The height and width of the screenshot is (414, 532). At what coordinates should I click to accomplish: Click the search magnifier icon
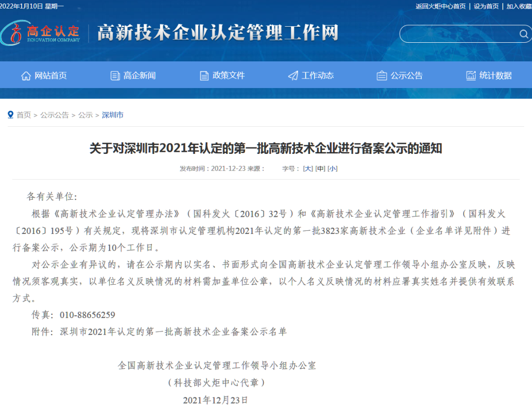[x=524, y=34]
